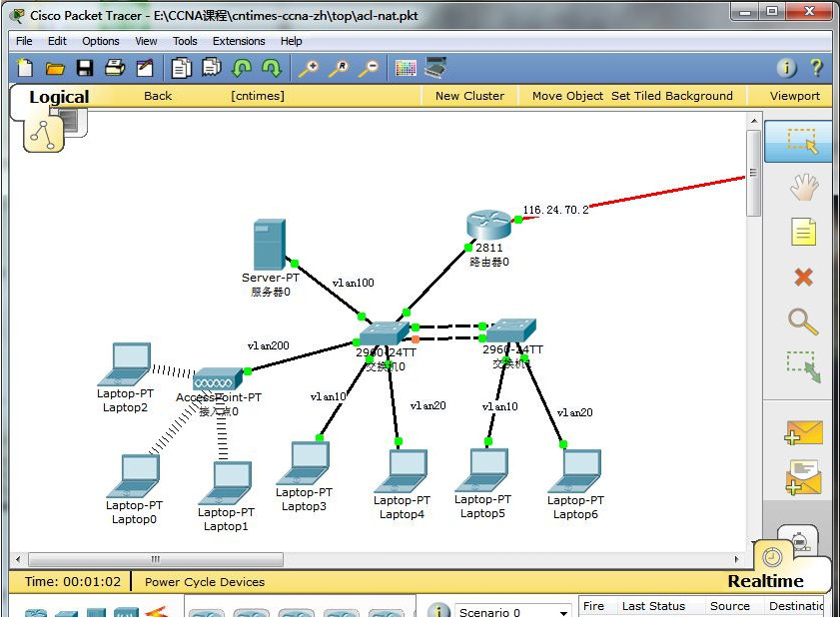The width and height of the screenshot is (840, 641).
Task: Click the [cntimes] cluster label
Action: 258,96
